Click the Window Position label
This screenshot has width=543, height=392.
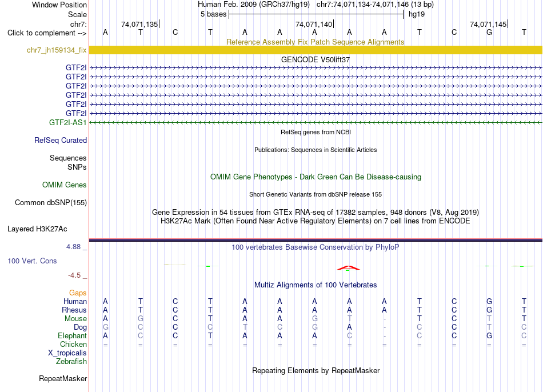click(59, 5)
